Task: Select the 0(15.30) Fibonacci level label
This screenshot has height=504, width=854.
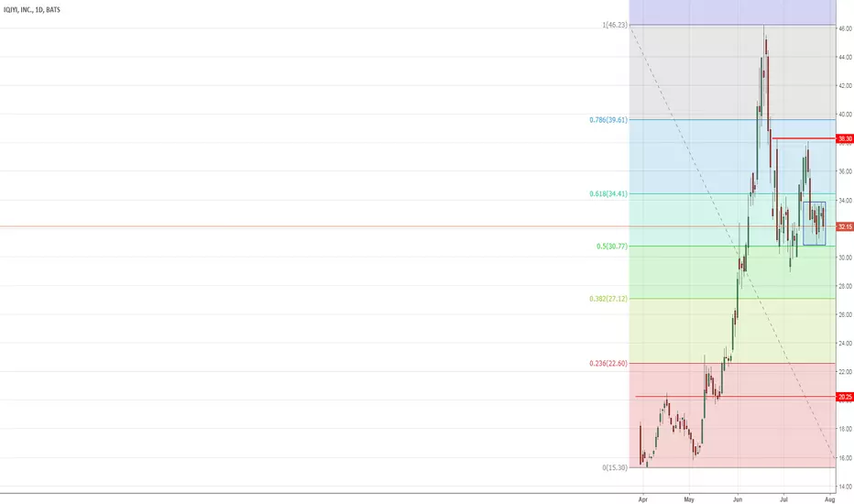Action: [615, 467]
